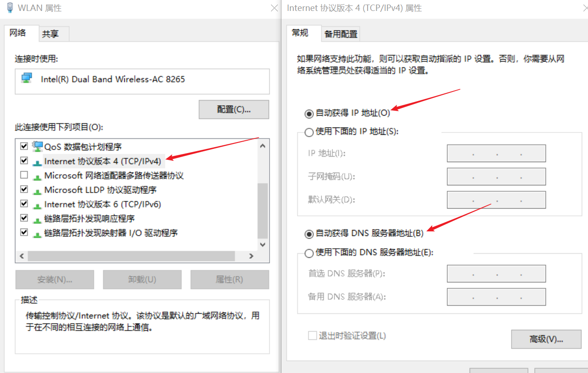Uncheck the QoS 数据包计划程序 checkbox
The width and height of the screenshot is (588, 373).
(x=24, y=146)
